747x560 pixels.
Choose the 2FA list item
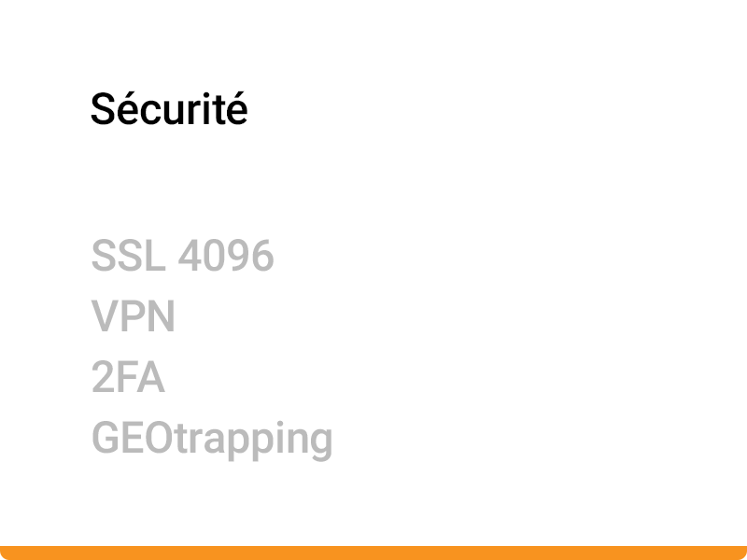coord(128,377)
